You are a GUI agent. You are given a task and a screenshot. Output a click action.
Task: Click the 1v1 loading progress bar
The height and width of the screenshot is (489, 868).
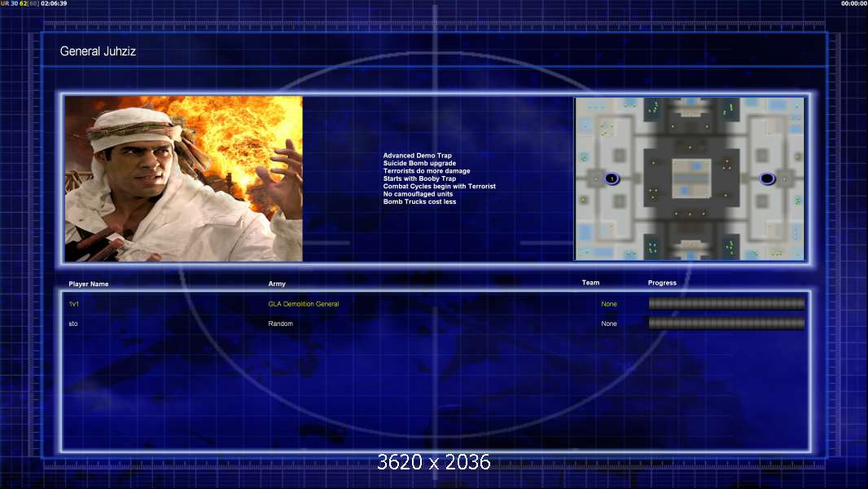(x=726, y=303)
